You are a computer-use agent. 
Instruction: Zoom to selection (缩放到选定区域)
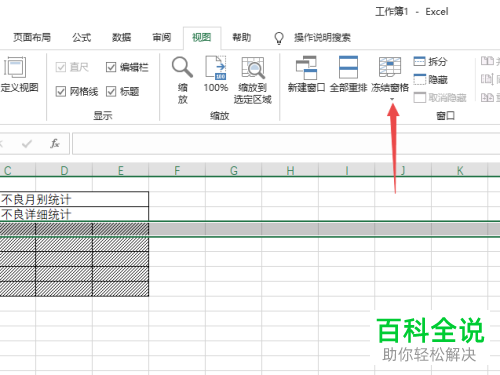pos(253,80)
